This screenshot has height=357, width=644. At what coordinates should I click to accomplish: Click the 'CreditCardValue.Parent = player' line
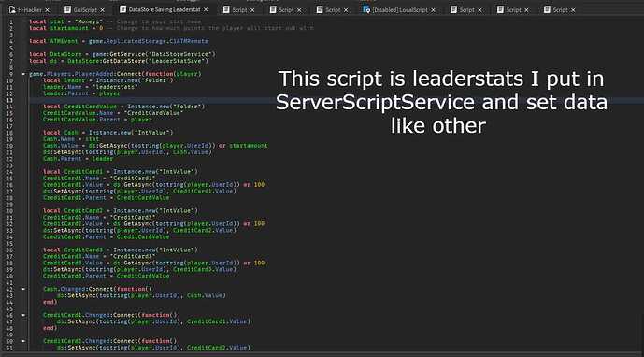click(97, 120)
